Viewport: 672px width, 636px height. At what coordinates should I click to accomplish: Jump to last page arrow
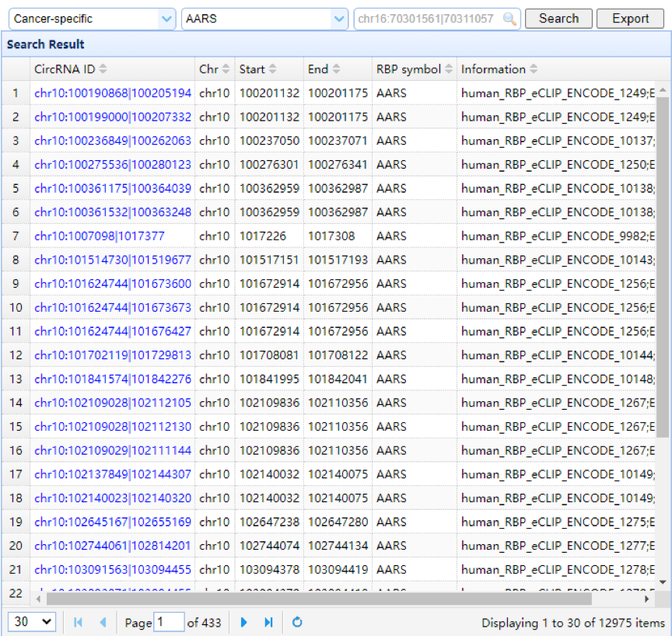(268, 622)
